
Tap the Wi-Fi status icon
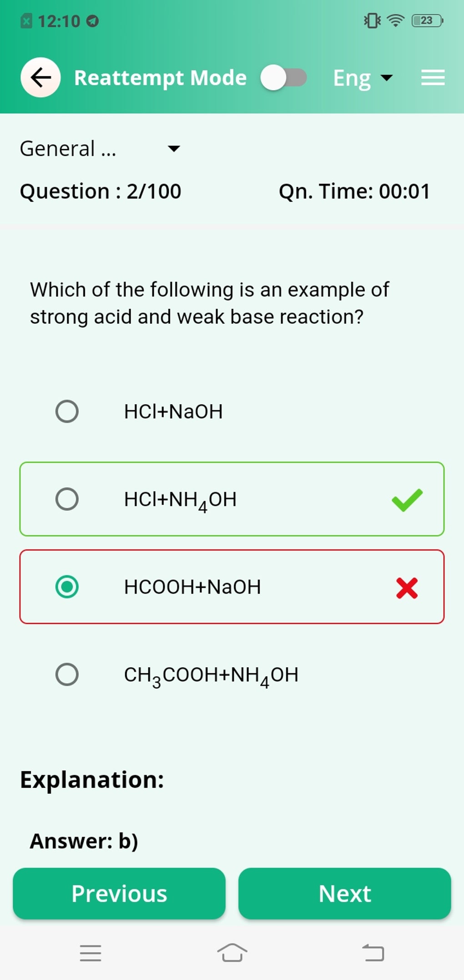click(395, 20)
